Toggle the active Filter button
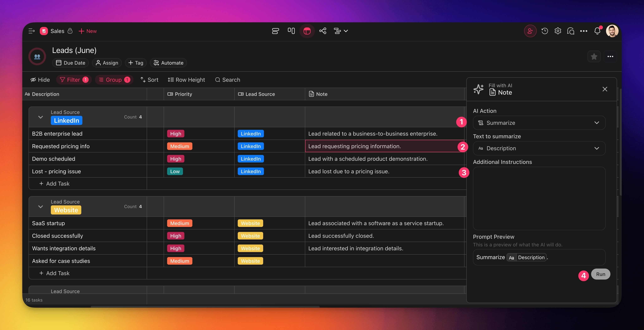This screenshot has width=644, height=330. tap(74, 80)
